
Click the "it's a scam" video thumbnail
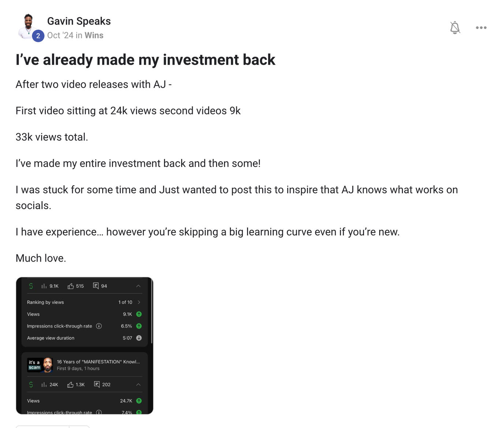[x=40, y=365]
